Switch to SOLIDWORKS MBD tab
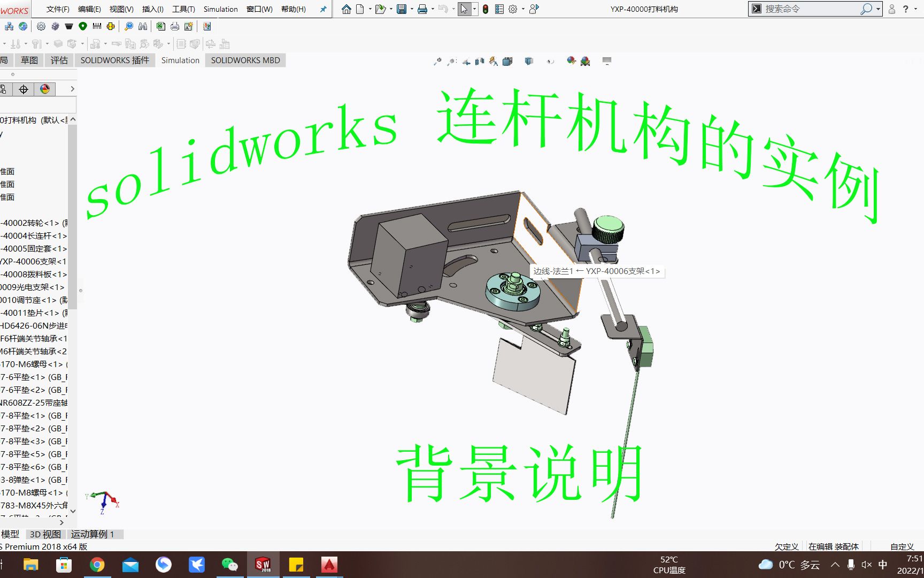This screenshot has height=578, width=924. 245,60
